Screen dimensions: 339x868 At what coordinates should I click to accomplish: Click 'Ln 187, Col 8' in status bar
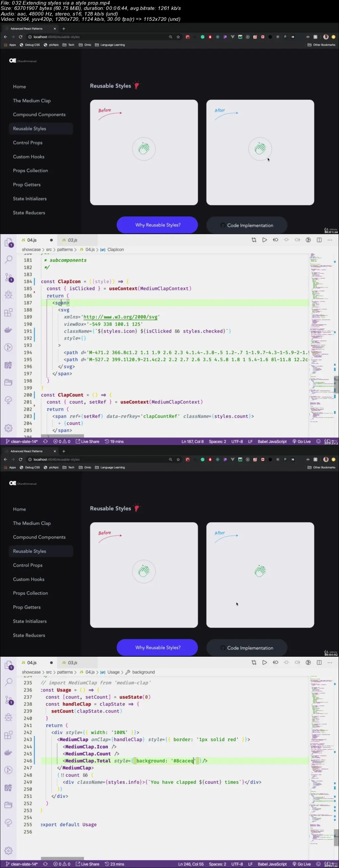pyautogui.click(x=192, y=441)
